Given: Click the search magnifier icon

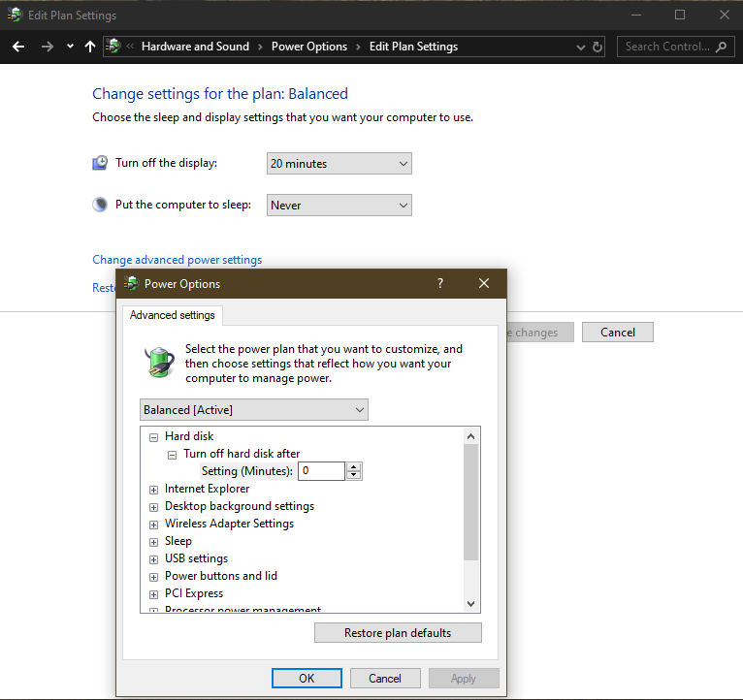Looking at the screenshot, I should pos(722,47).
